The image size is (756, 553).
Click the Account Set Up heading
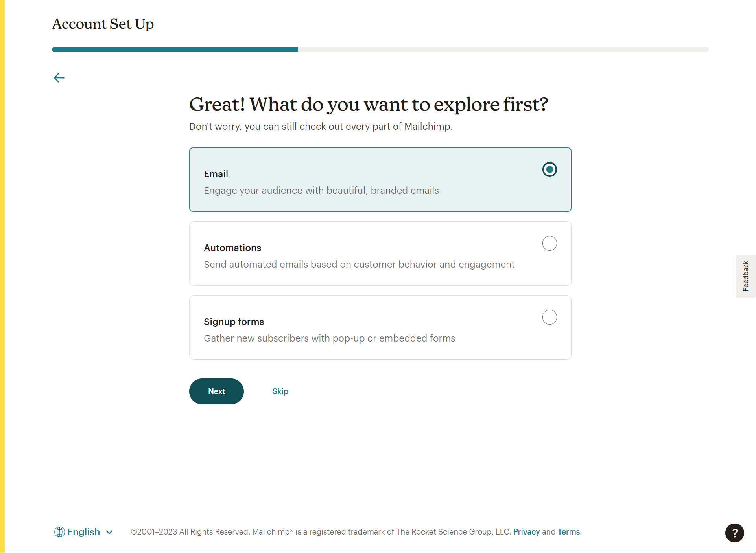coord(103,24)
